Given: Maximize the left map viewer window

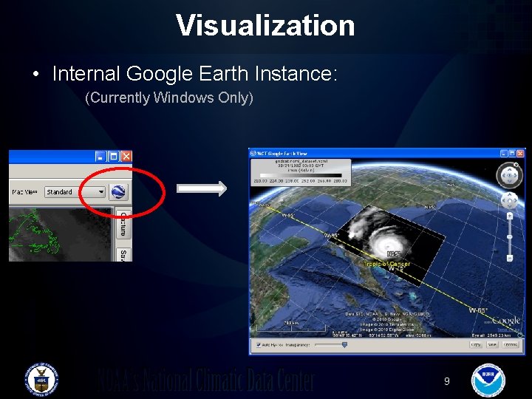Looking at the screenshot, I should point(114,157).
